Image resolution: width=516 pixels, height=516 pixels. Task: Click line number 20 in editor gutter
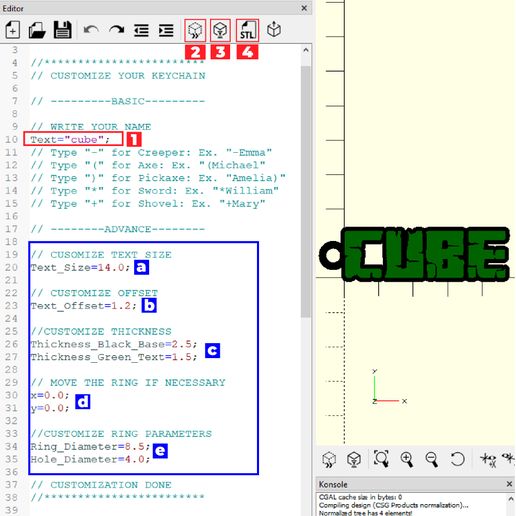(11, 267)
